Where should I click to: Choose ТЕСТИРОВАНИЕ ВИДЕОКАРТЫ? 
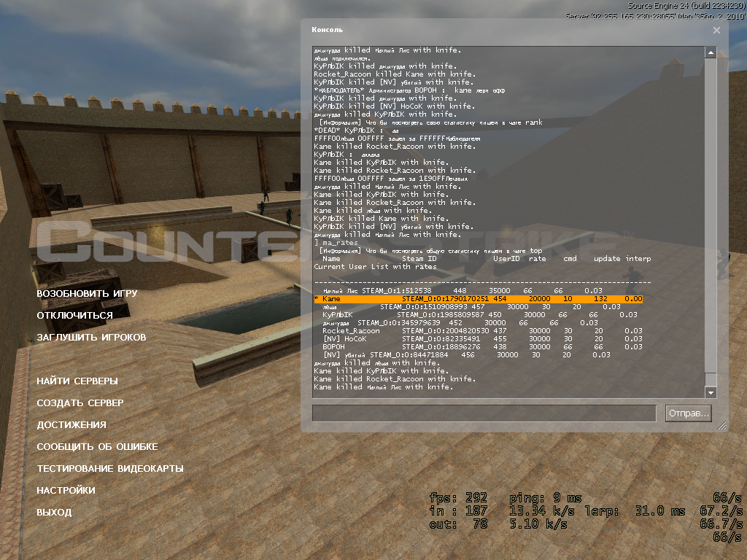pyautogui.click(x=110, y=469)
